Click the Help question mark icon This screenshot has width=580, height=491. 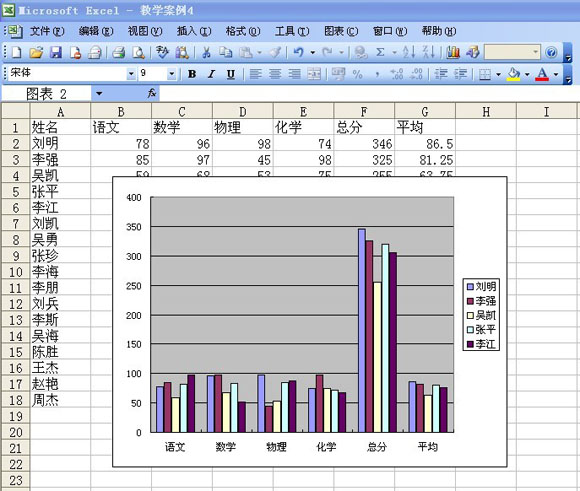tap(551, 53)
